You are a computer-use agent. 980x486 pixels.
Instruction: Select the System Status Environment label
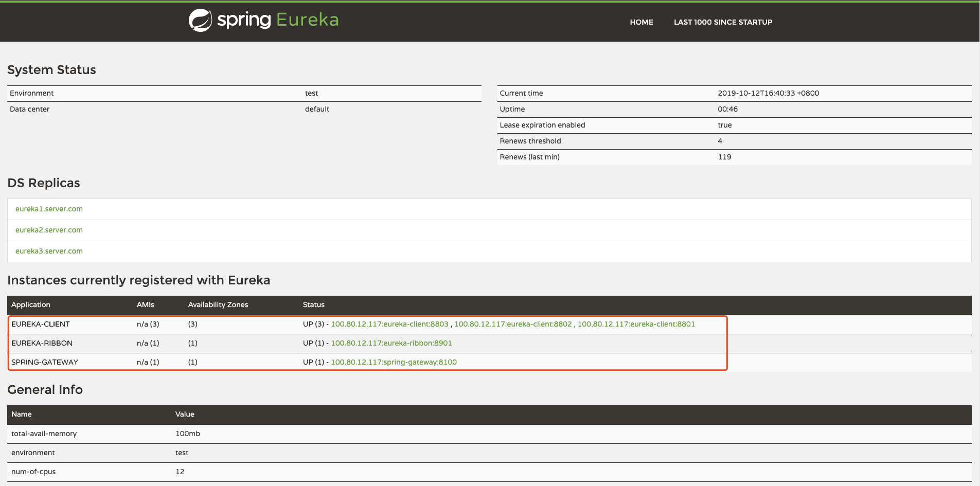(x=32, y=93)
